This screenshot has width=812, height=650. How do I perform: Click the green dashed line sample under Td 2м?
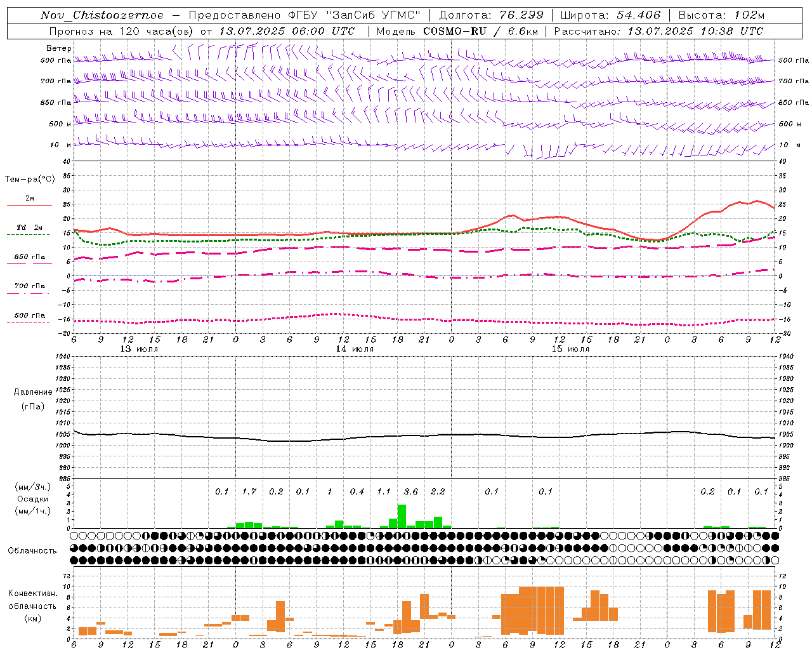pos(28,235)
